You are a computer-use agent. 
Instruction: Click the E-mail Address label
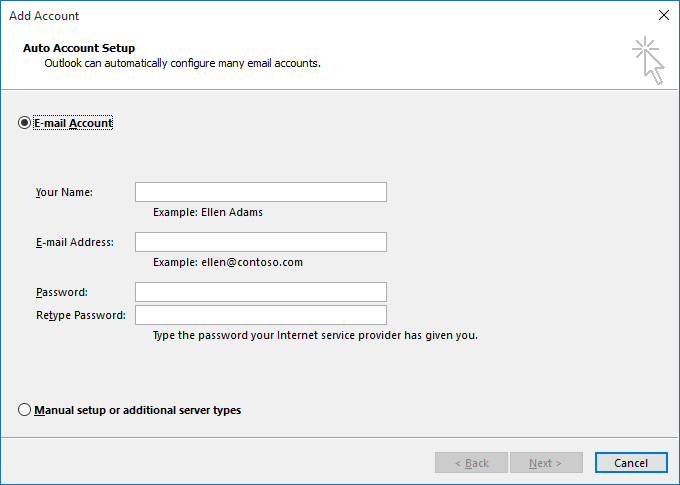74,242
